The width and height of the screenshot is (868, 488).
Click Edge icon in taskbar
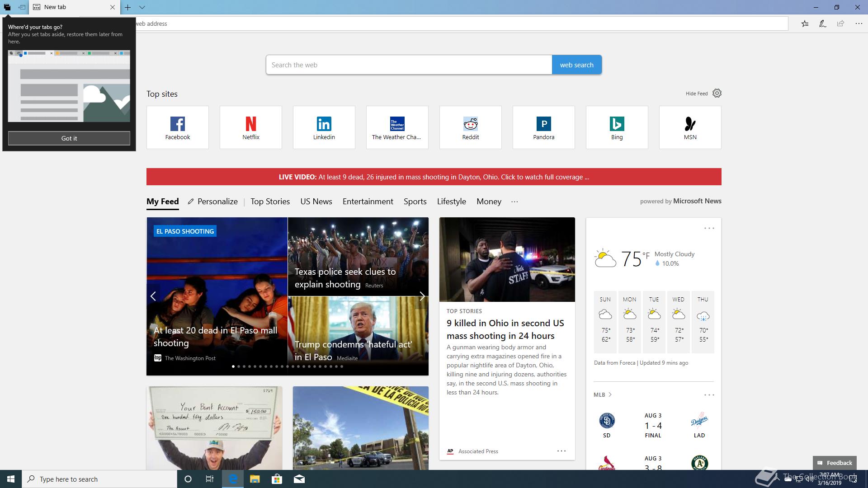click(233, 479)
